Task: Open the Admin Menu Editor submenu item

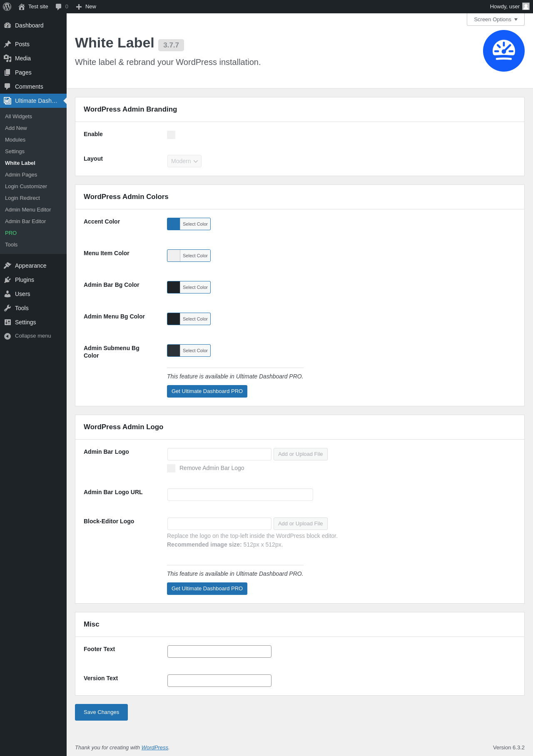Action: (28, 210)
